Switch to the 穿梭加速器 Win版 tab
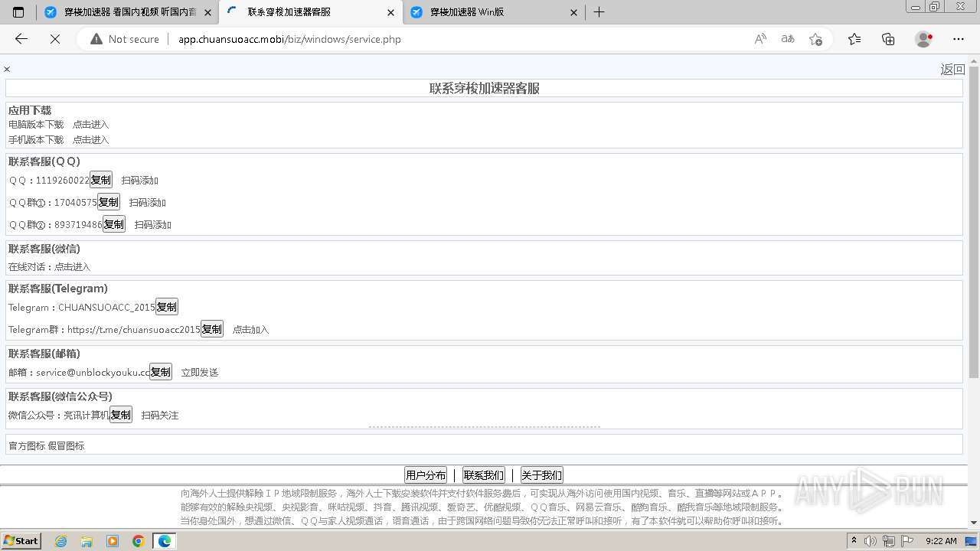The height and width of the screenshot is (551, 980). click(x=494, y=12)
